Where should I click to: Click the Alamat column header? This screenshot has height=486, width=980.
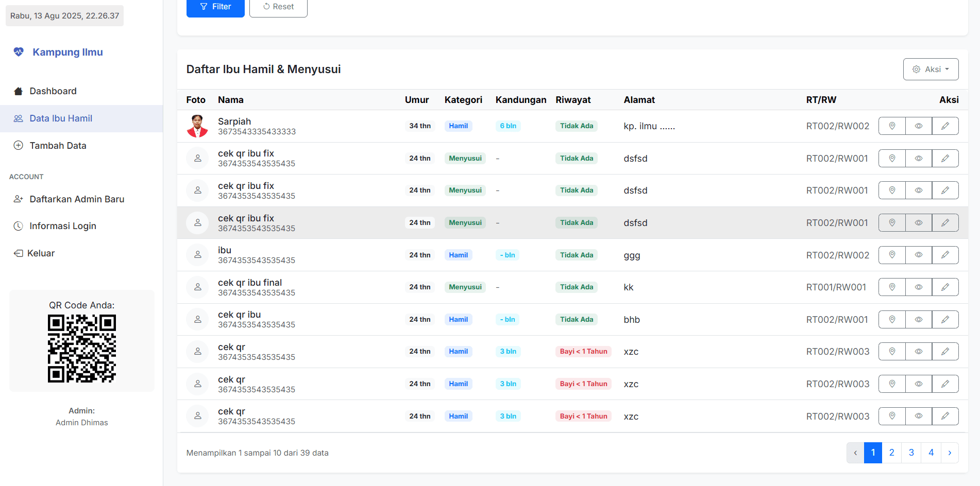click(639, 100)
